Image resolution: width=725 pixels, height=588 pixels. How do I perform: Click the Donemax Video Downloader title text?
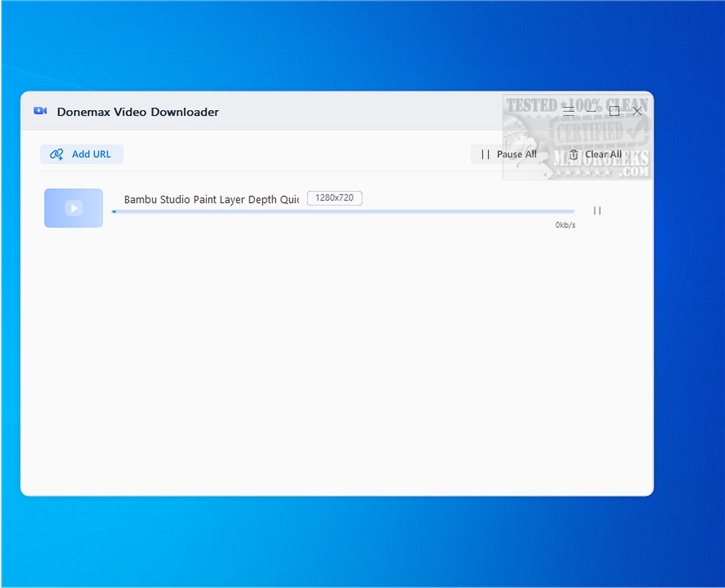click(138, 111)
